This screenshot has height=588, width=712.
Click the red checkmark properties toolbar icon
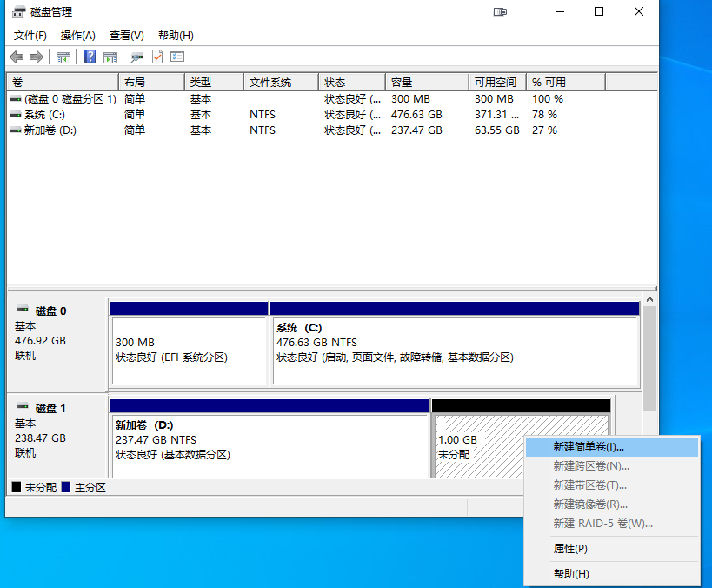click(x=157, y=57)
